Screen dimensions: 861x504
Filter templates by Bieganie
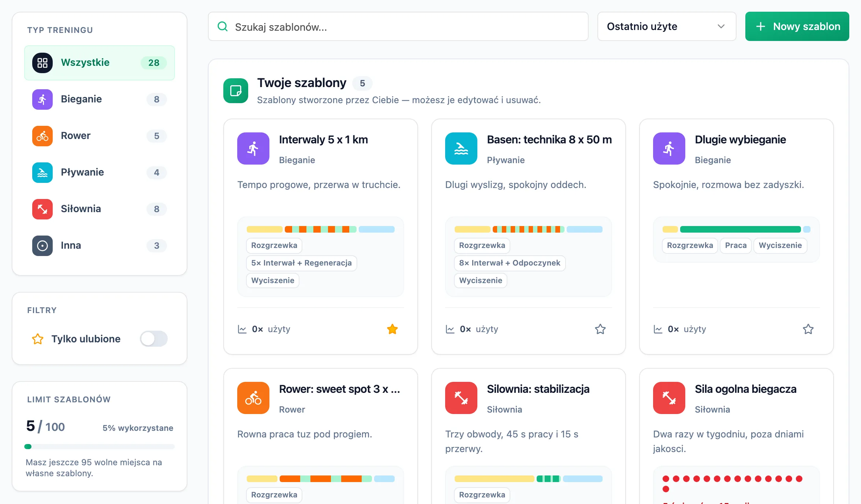click(x=100, y=99)
